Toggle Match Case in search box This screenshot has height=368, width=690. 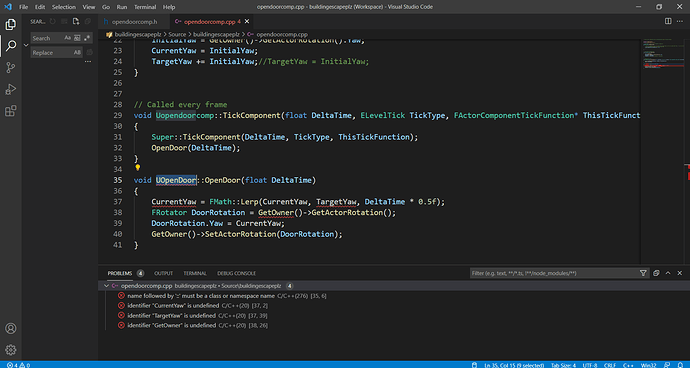click(67, 38)
